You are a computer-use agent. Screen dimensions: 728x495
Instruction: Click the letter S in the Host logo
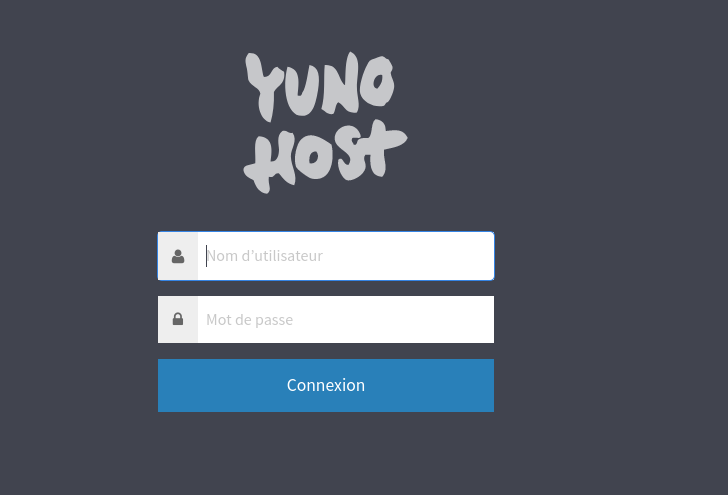click(x=350, y=156)
